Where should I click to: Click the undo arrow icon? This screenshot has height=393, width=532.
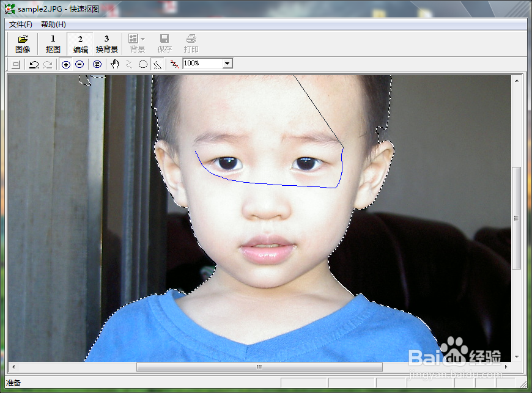click(34, 64)
